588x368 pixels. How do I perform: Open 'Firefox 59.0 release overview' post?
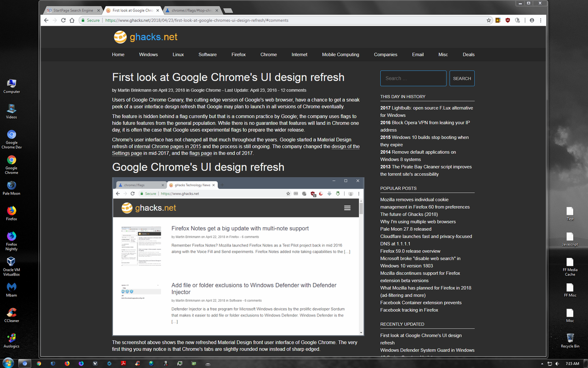tap(410, 251)
